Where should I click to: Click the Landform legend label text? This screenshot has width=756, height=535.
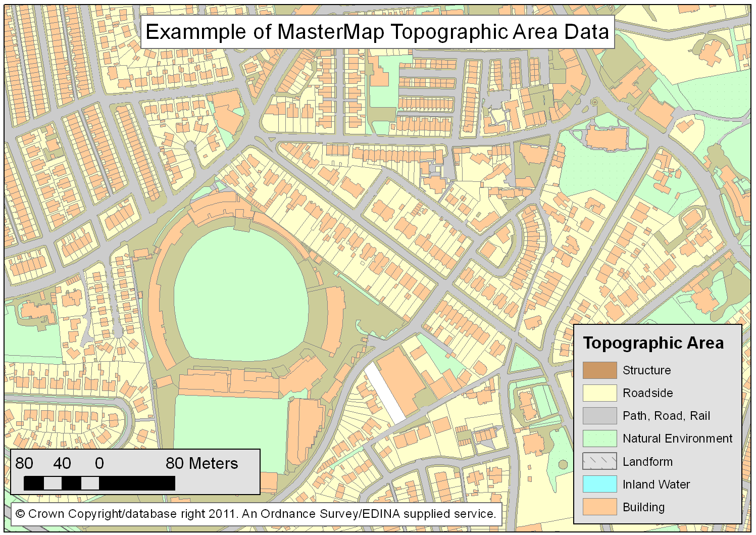pyautogui.click(x=648, y=462)
